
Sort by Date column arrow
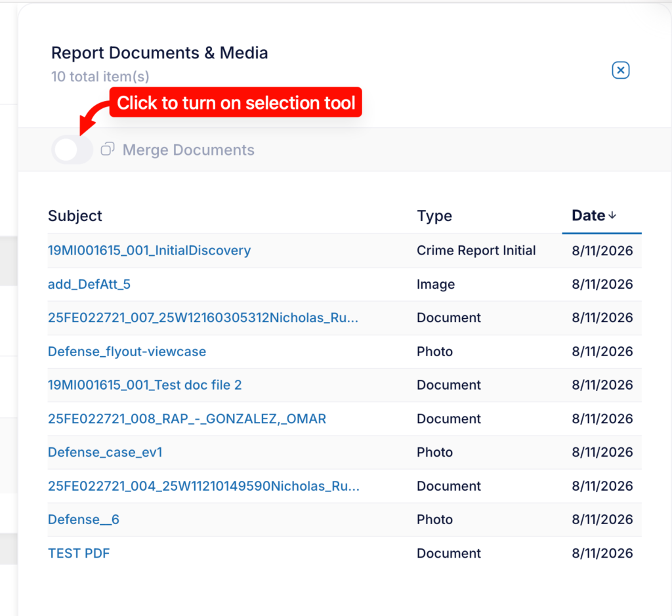coord(612,215)
